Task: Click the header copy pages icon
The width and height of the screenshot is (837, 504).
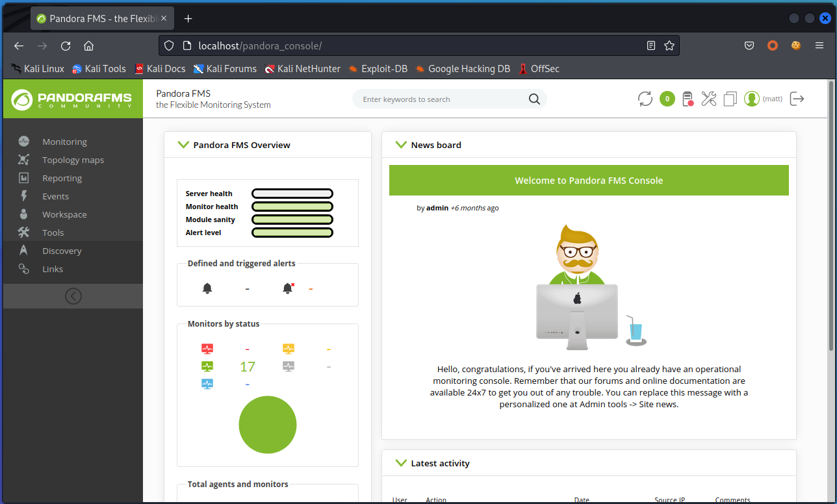Action: coord(730,99)
